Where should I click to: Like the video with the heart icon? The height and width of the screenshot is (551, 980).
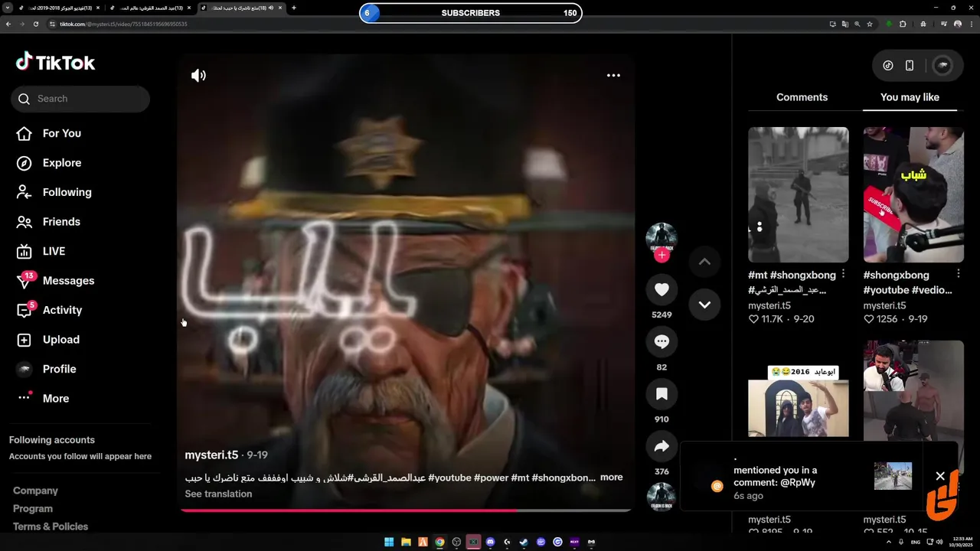coord(661,289)
